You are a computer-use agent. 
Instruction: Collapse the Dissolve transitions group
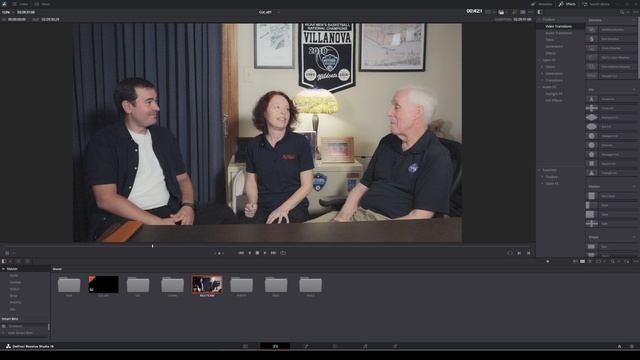tap(634, 20)
